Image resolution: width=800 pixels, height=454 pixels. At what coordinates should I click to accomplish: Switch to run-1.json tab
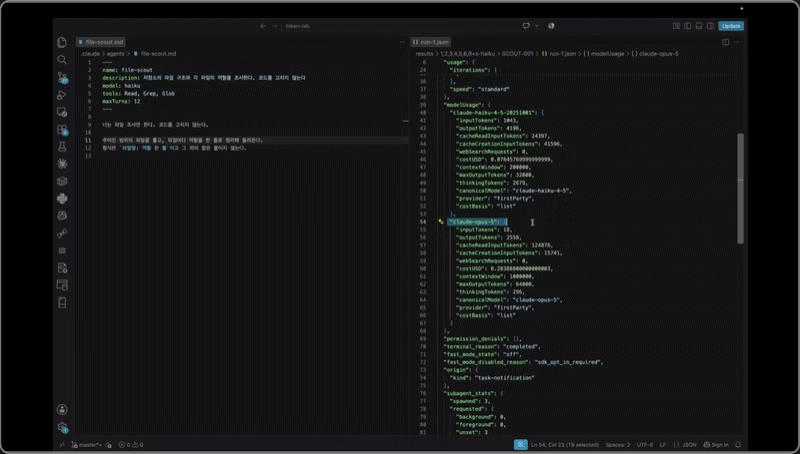coord(431,42)
